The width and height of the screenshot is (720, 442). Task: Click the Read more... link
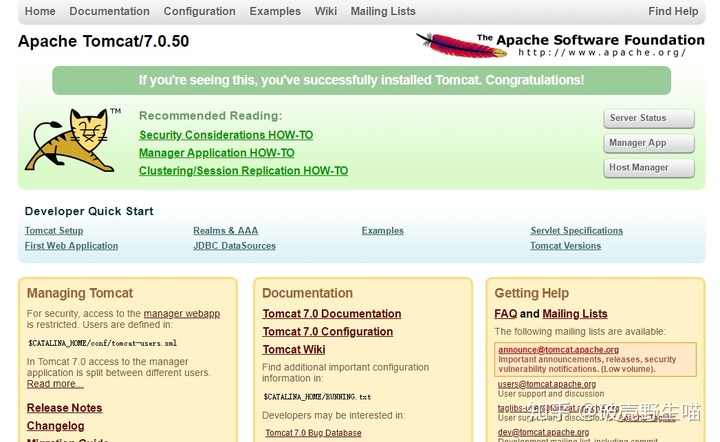[x=55, y=384]
